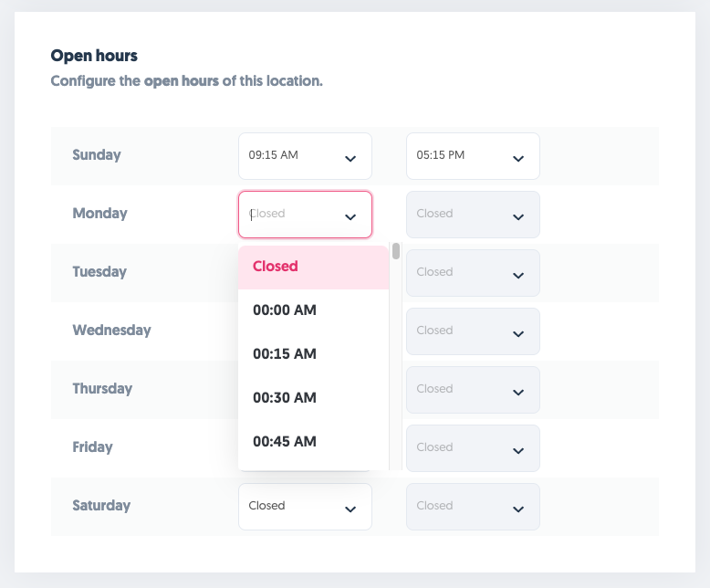Click chevron in Thursday closing time dropdown
Screen dimensions: 710x588
[518, 393]
